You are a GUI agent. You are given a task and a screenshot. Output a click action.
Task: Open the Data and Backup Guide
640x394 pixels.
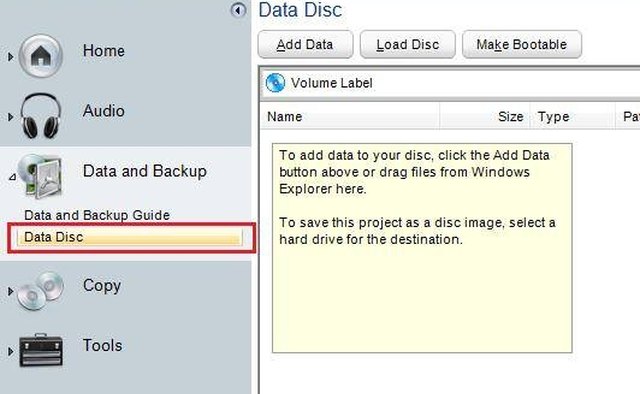point(97,215)
